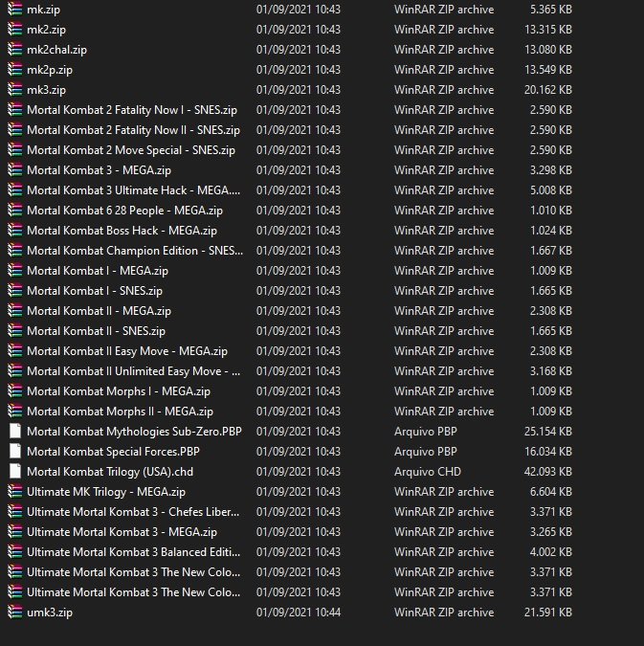
Task: Click blank file icon of Mythologies Sub-Zero.PBP
Action: click(15, 432)
